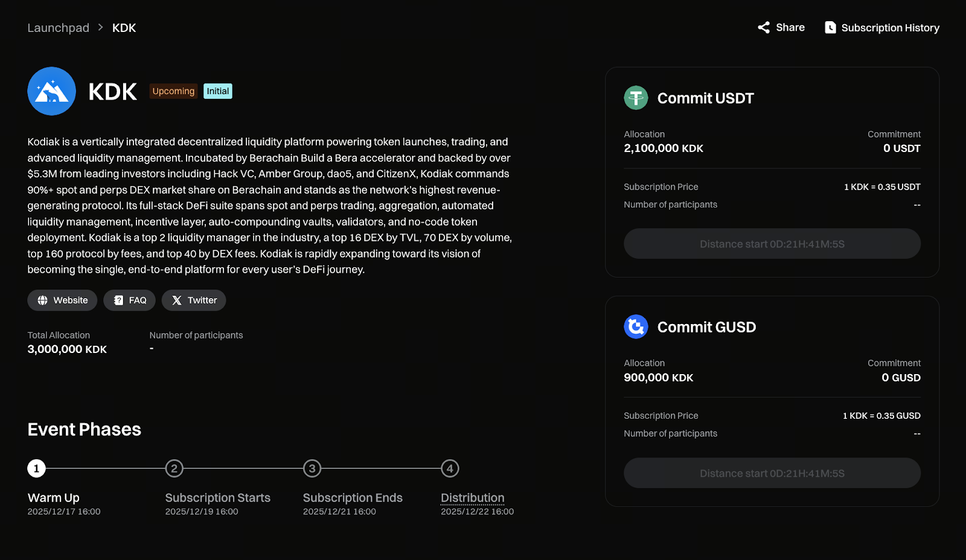Screen dimensions: 966x560
Task: Click the underlined Distribution phase label
Action: [472, 498]
